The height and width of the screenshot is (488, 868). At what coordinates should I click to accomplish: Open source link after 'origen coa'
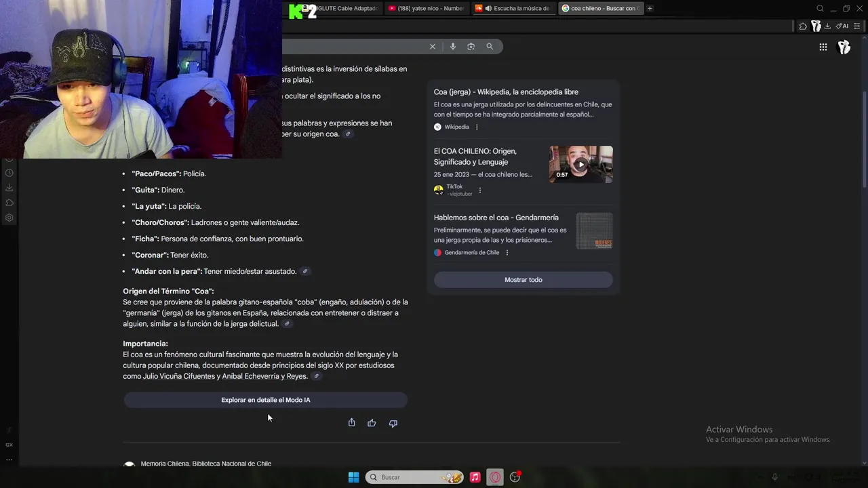(348, 134)
